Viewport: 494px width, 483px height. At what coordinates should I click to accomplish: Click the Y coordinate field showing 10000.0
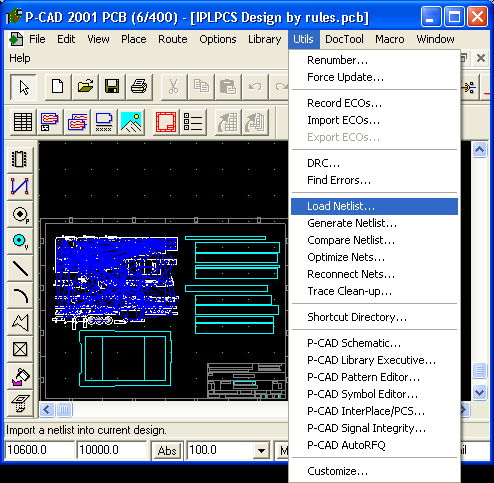pyautogui.click(x=111, y=450)
